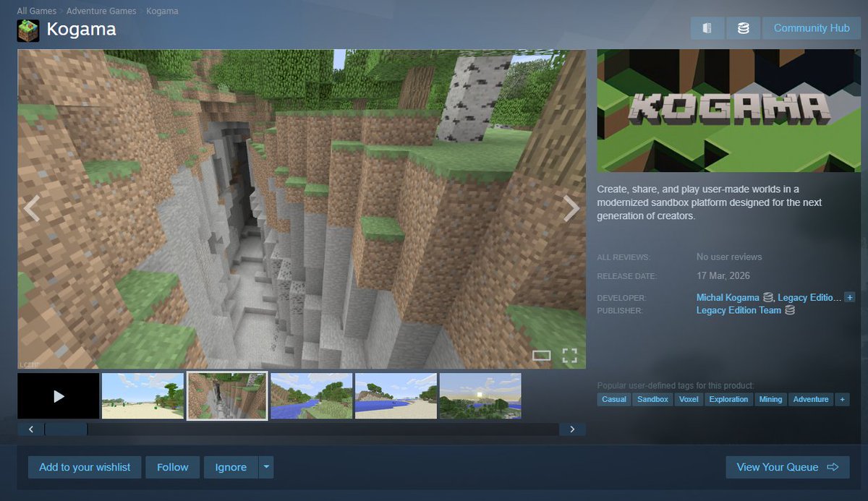This screenshot has height=501, width=868.
Task: Click the Kogama grass block app icon
Action: tap(28, 30)
